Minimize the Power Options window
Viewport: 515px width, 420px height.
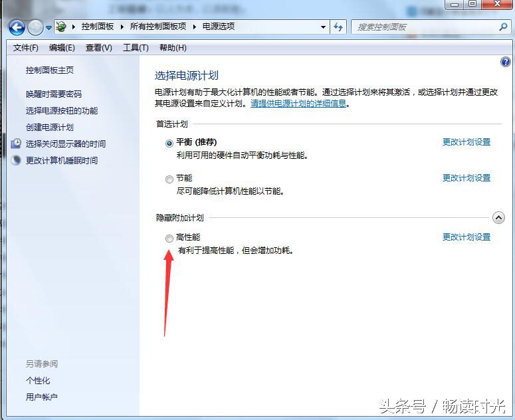pyautogui.click(x=455, y=5)
